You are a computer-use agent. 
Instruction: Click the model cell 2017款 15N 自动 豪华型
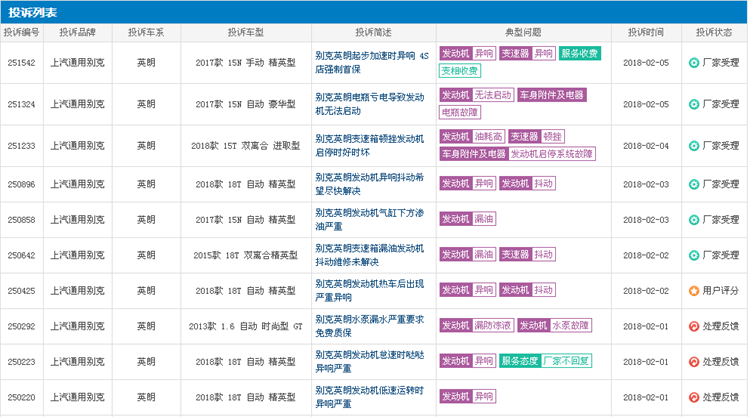tap(246, 104)
